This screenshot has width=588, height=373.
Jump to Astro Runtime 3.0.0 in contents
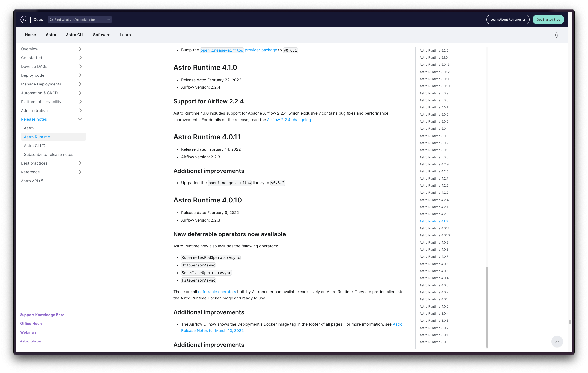pos(434,342)
